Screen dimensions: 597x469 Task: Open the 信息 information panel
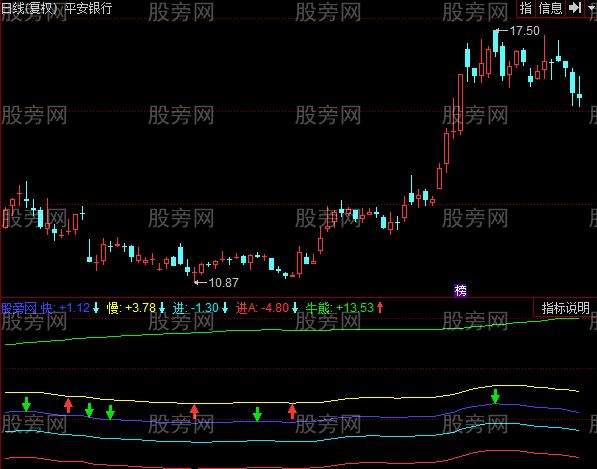coord(550,8)
